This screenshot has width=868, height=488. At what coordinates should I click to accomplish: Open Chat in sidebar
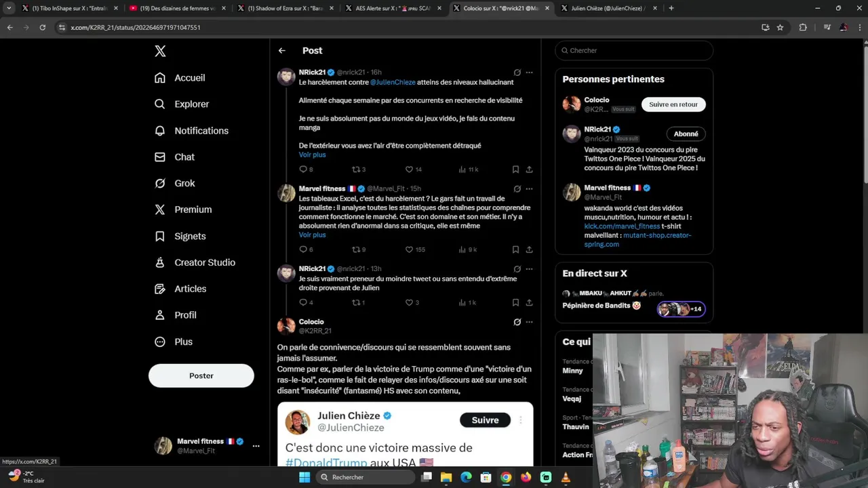click(174, 157)
